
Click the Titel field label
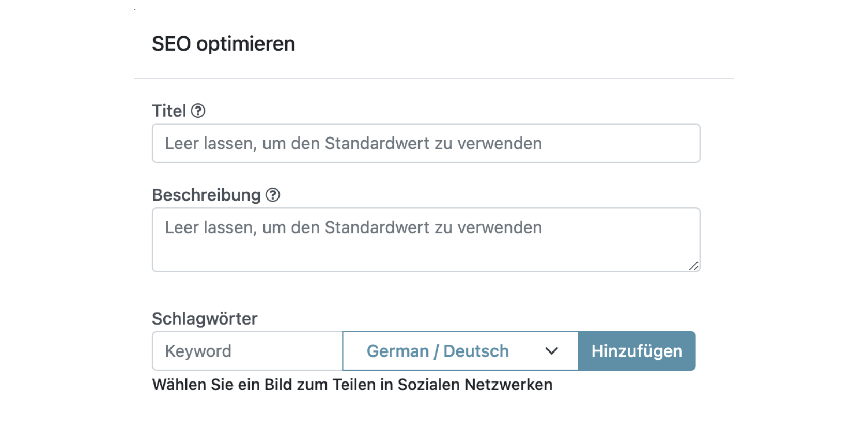169,111
